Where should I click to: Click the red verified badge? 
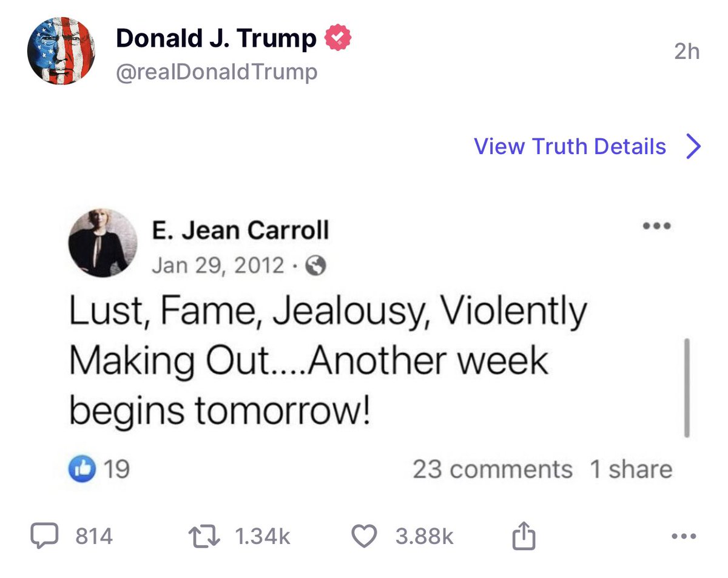339,39
